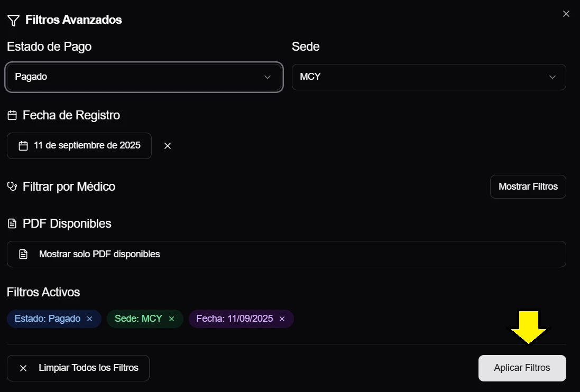Apply filters with Aplicar Filtros button
This screenshot has height=392, width=580.
pos(522,368)
